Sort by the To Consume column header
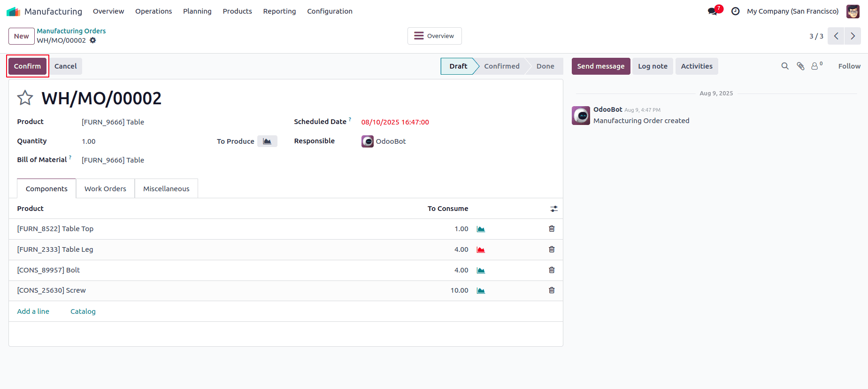This screenshot has width=868, height=389. (x=448, y=209)
